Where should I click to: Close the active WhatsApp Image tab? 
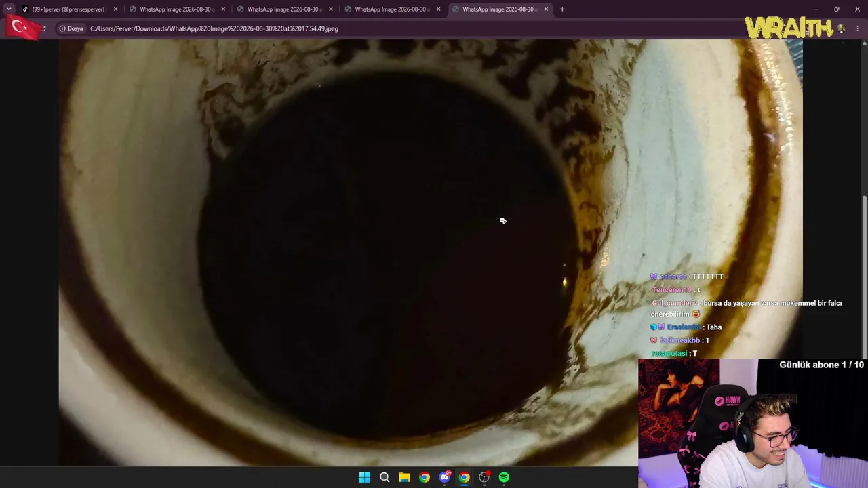tap(546, 9)
